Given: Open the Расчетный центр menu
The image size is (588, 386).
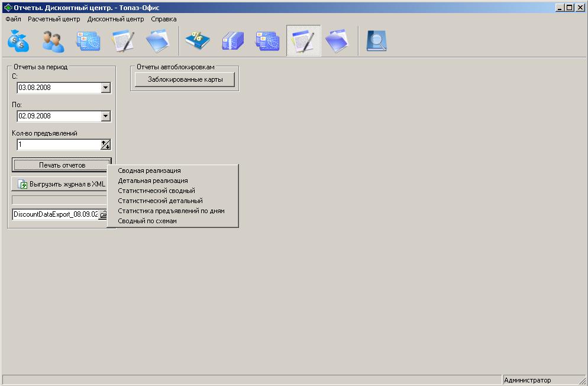Looking at the screenshot, I should (x=54, y=19).
